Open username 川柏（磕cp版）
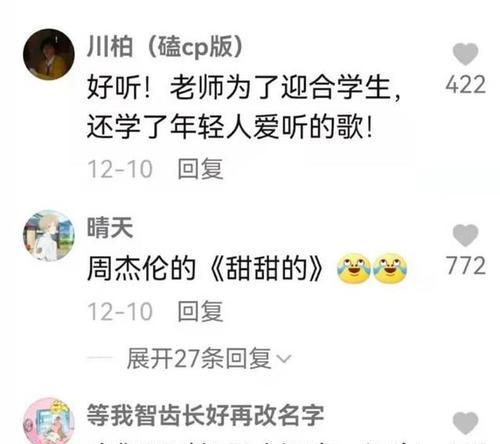 (x=165, y=47)
